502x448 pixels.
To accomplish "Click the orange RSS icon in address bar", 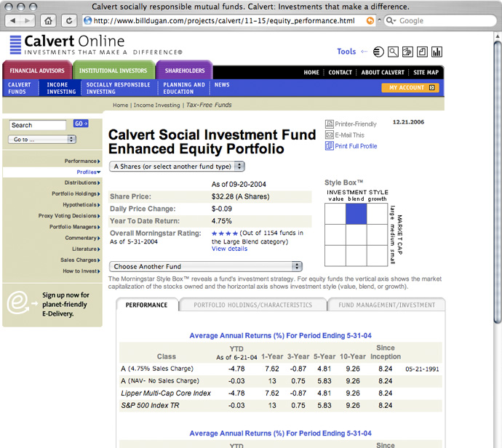I will click(370, 21).
